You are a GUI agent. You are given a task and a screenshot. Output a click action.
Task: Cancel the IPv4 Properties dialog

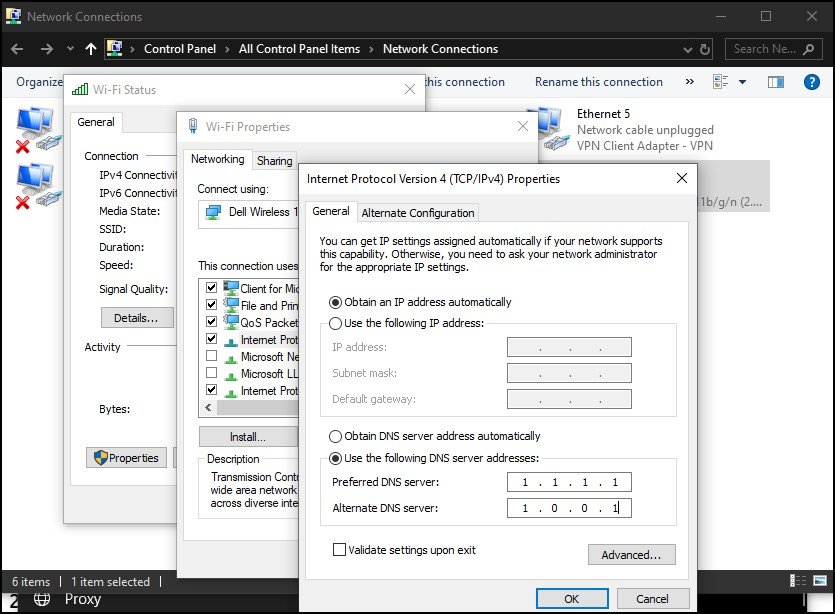click(653, 599)
